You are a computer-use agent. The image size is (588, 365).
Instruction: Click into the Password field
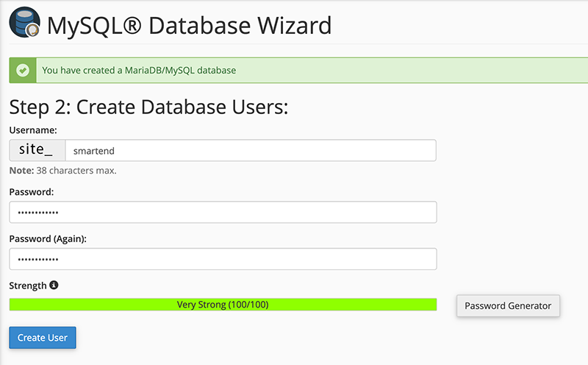pos(223,213)
